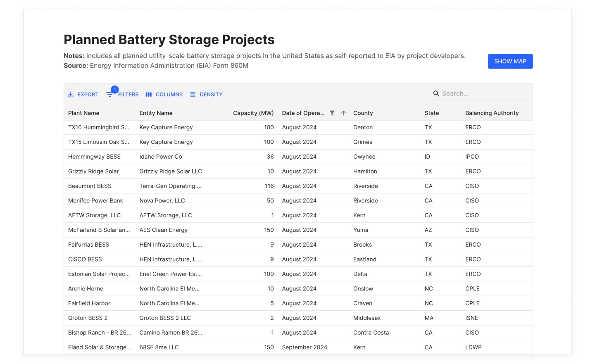Click the filter funnel icon on Date column

tap(332, 113)
